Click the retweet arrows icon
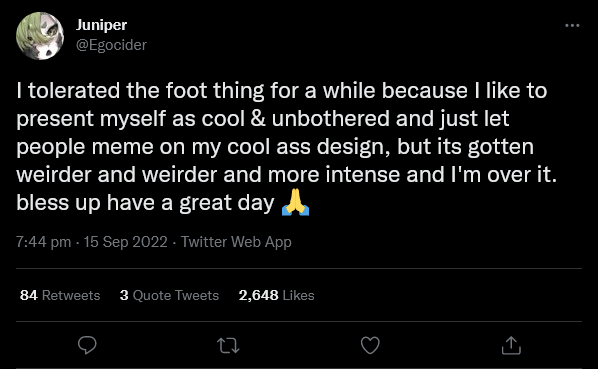 [x=228, y=346]
